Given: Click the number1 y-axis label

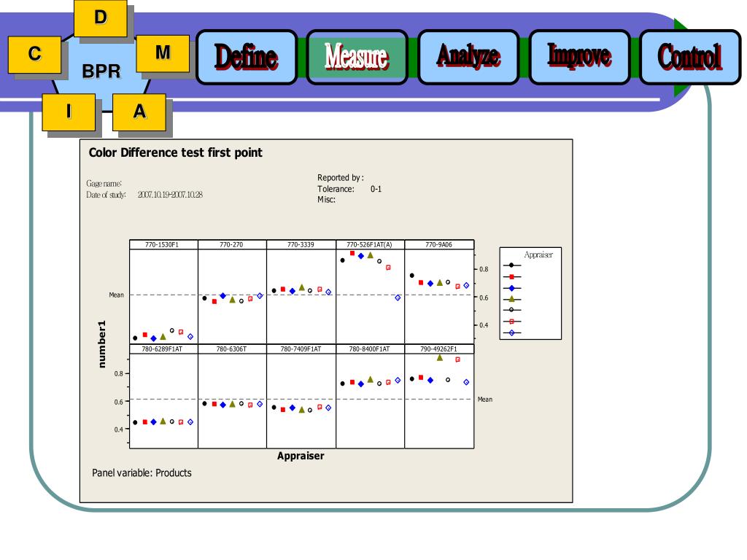Looking at the screenshot, I should [x=102, y=344].
